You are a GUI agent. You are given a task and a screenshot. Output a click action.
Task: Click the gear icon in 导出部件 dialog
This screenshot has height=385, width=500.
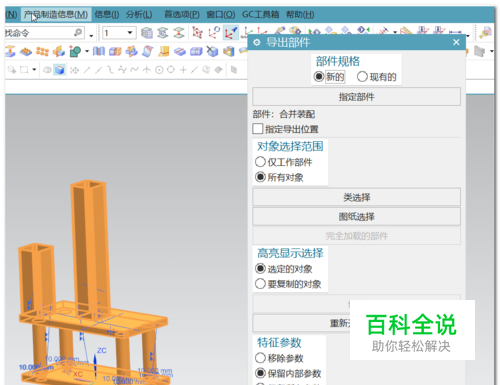[257, 43]
